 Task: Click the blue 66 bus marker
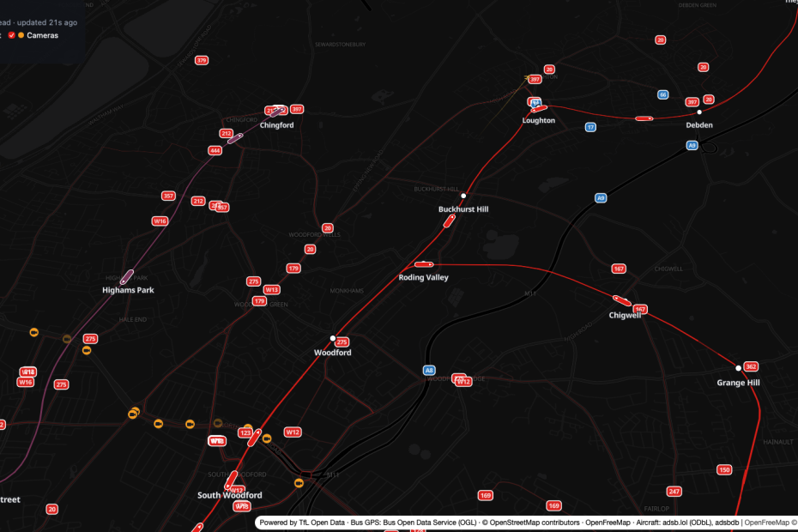pyautogui.click(x=662, y=94)
